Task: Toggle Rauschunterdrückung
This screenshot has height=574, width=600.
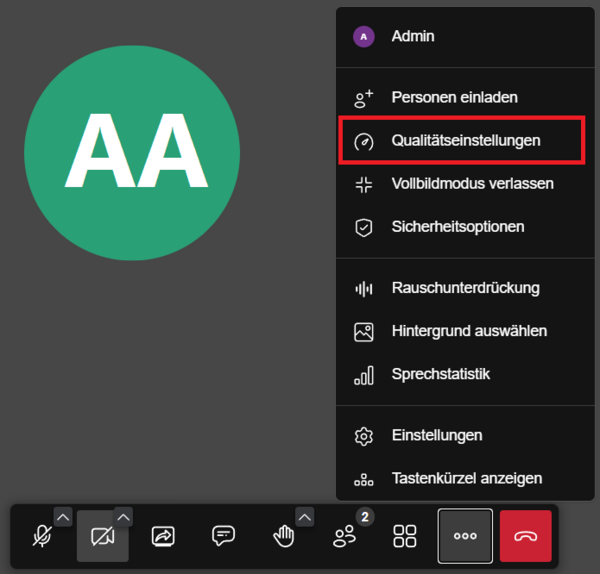Action: 465,288
